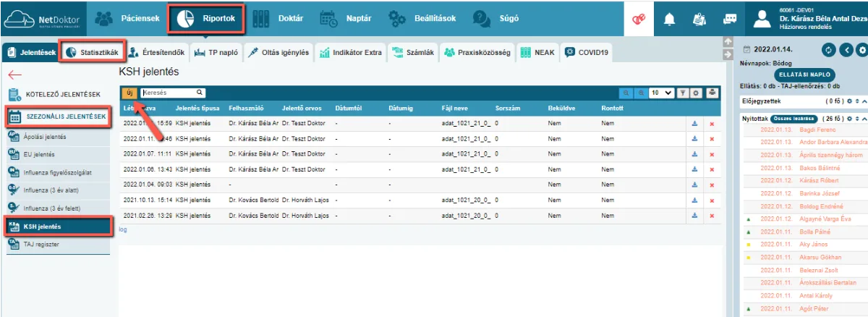Switch to the NEAK tab
Screen dimensions: 868x317
(537, 52)
